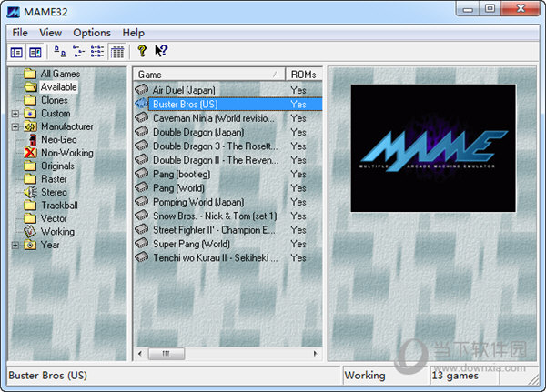Click the Stereo speaker icon
The width and height of the screenshot is (546, 392).
coord(30,192)
